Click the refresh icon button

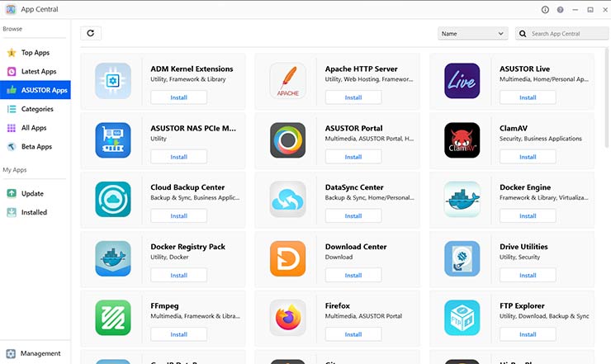[x=91, y=34]
